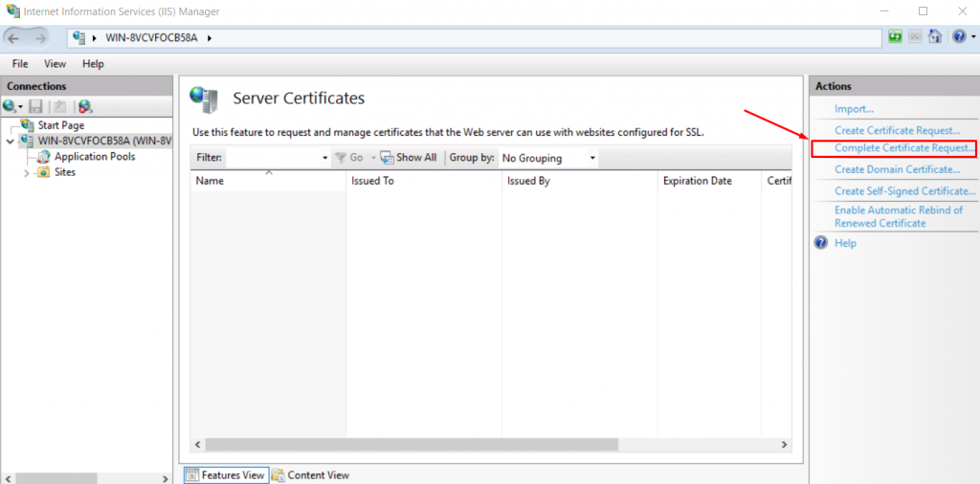Click the Sites folder icon

[44, 172]
